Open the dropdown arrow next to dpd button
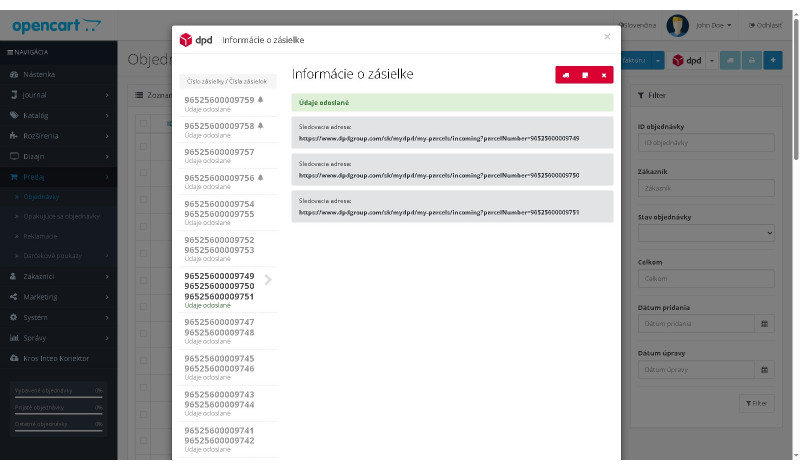Screen dimensions: 800x470 pyautogui.click(x=712, y=60)
